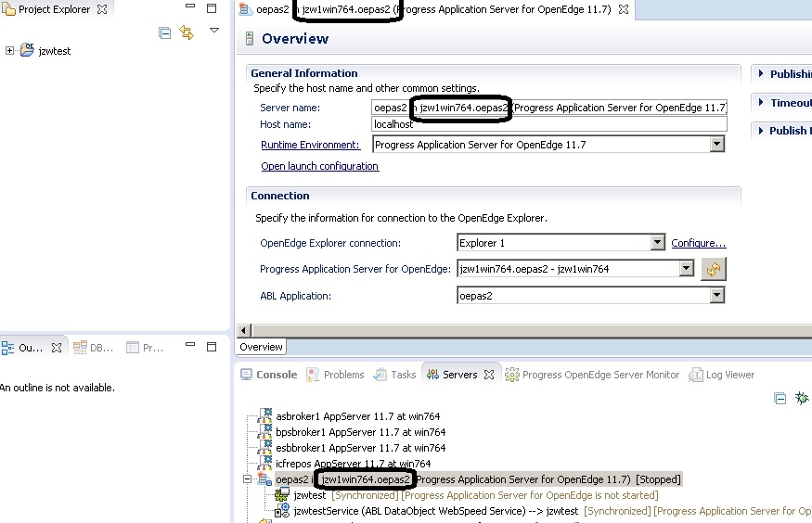Maximize the Project Explorer panel
Viewport: 812px width, 523px height.
click(212, 7)
